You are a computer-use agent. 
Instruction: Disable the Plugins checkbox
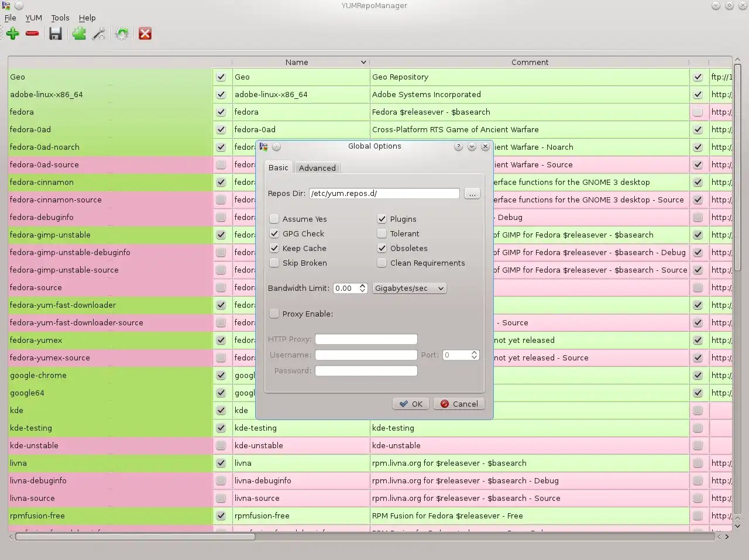[x=382, y=219]
